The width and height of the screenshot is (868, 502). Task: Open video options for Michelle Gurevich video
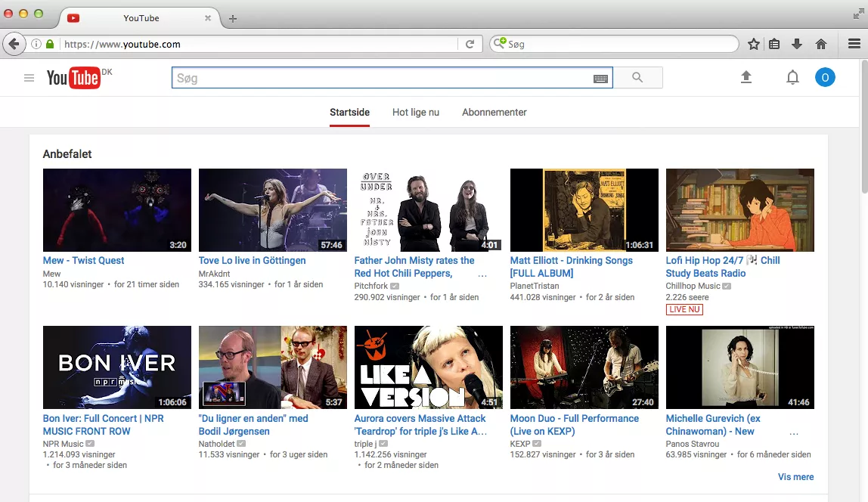point(792,432)
